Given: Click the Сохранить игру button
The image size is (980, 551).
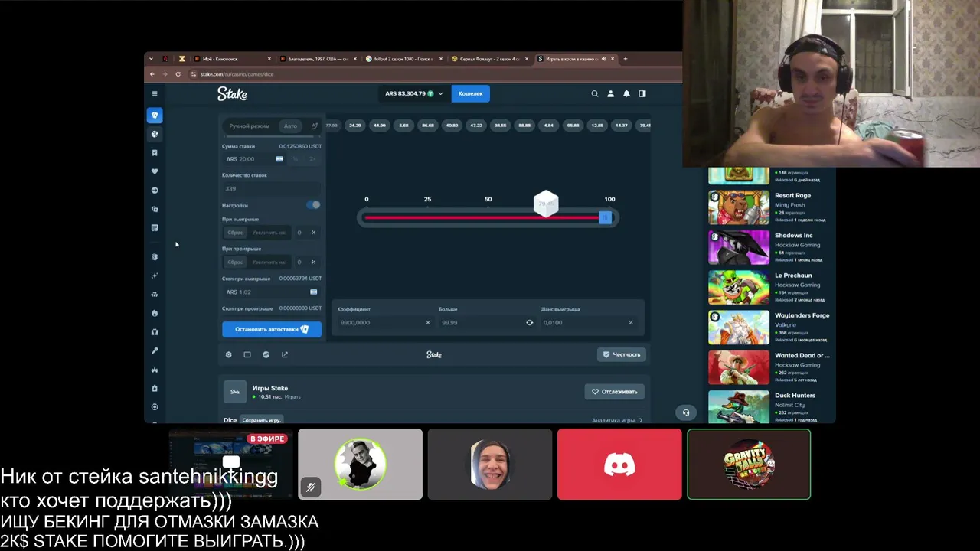Looking at the screenshot, I should (261, 420).
